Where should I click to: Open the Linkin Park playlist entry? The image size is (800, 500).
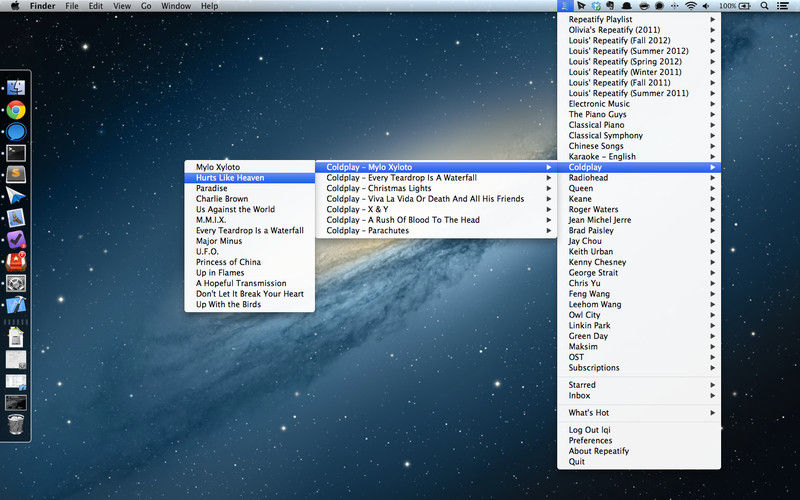pyautogui.click(x=639, y=326)
